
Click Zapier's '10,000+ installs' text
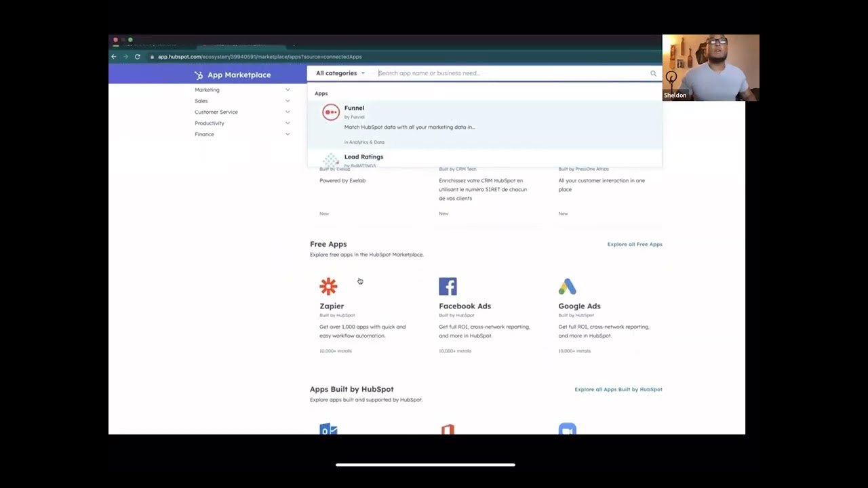[x=336, y=351]
